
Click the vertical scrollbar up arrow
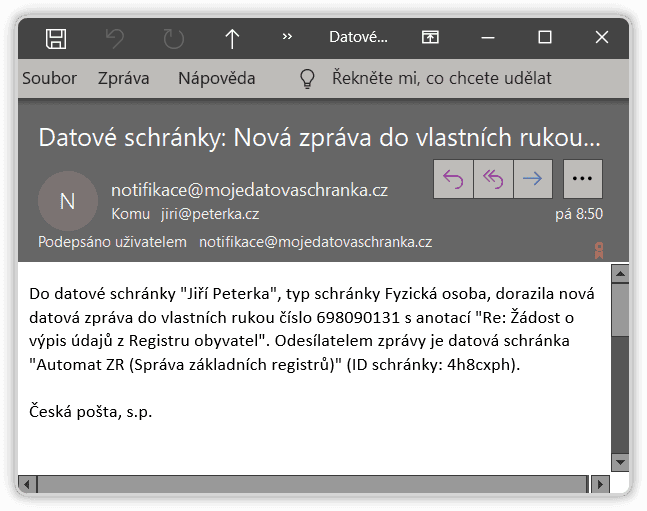620,274
